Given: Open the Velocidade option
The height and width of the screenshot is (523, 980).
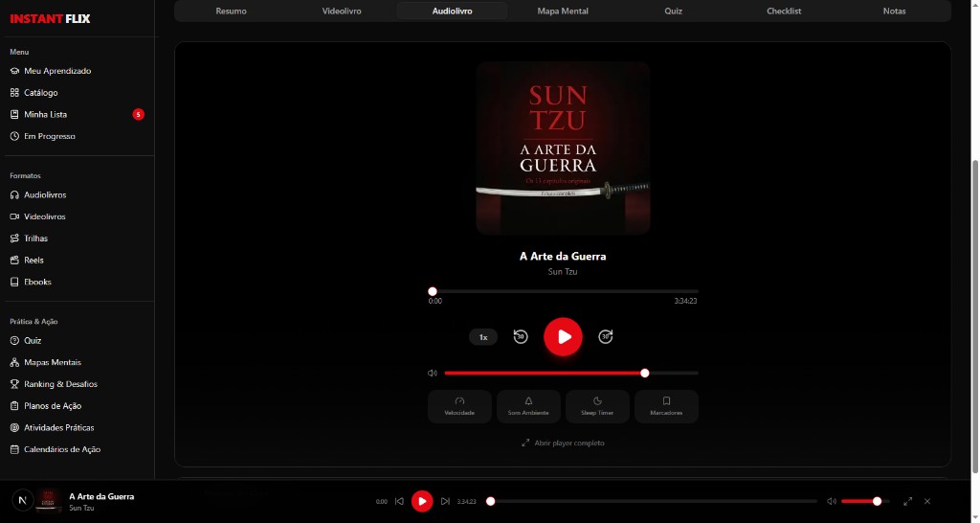Looking at the screenshot, I should [x=459, y=407].
